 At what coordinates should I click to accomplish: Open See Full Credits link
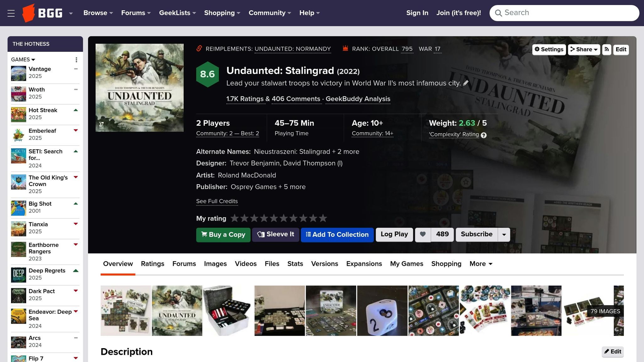[x=217, y=201]
